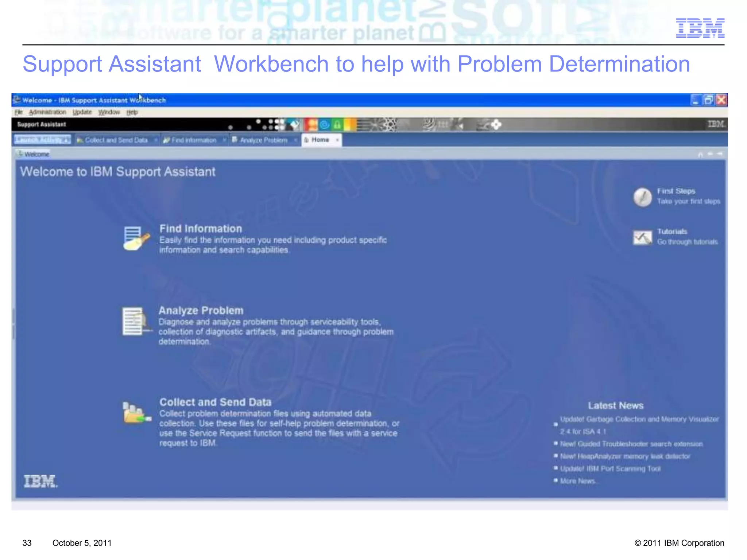The image size is (747, 560).
Task: Click the Welcome to IBM Support Assistant title
Action: [118, 172]
